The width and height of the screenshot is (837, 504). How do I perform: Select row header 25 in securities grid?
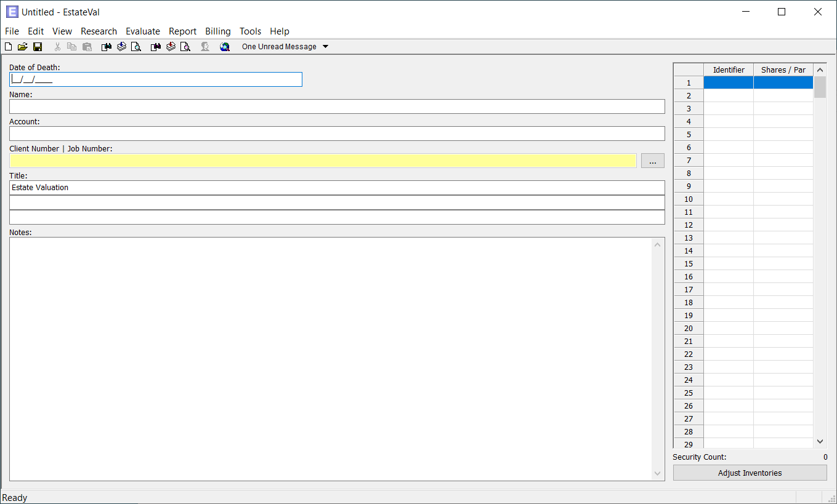(x=689, y=393)
